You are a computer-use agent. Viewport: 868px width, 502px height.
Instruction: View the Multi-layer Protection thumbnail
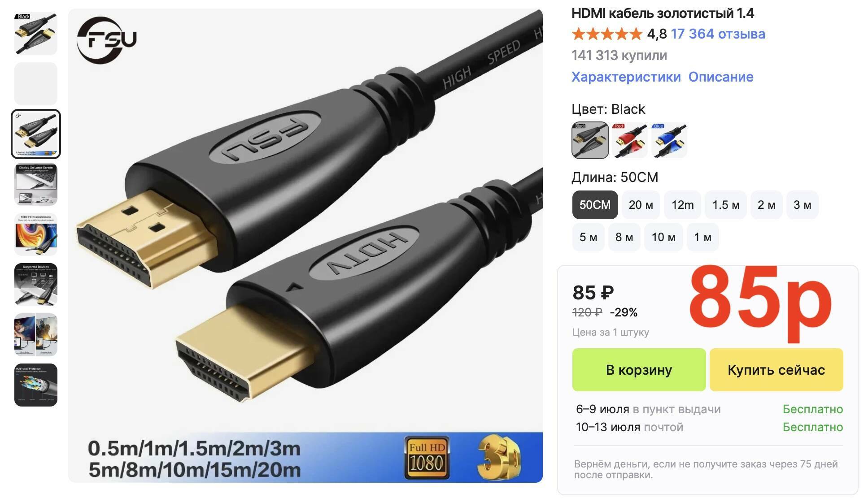[36, 385]
